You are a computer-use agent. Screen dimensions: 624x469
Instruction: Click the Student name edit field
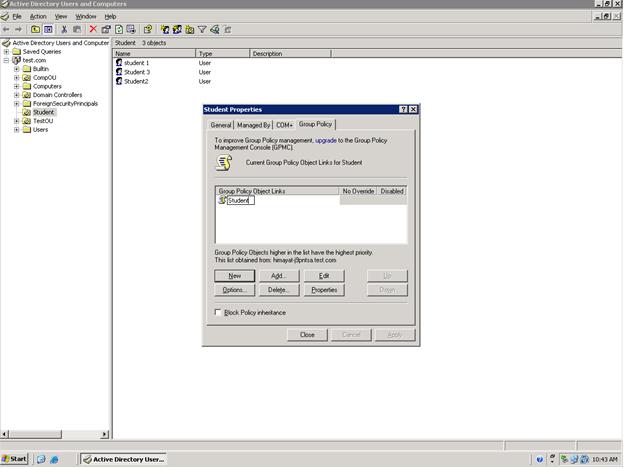241,200
